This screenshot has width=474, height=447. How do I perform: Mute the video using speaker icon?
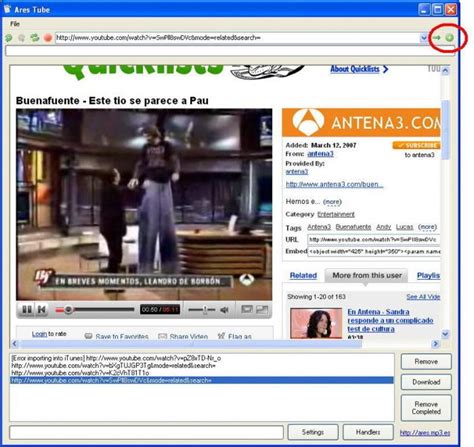pos(225,310)
